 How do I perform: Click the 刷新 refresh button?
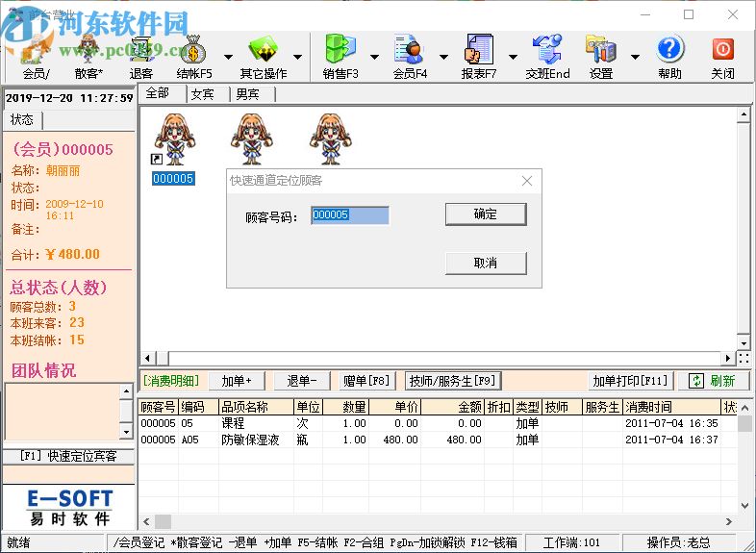(714, 381)
